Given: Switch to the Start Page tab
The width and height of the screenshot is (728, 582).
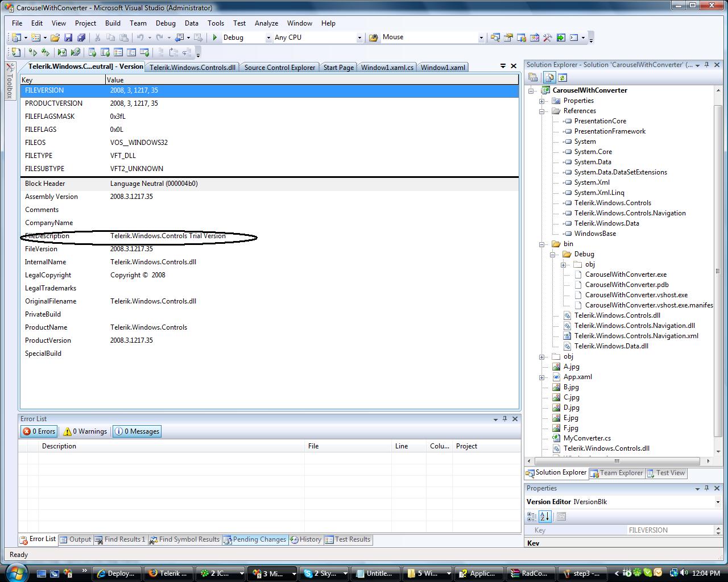Looking at the screenshot, I should [x=338, y=67].
